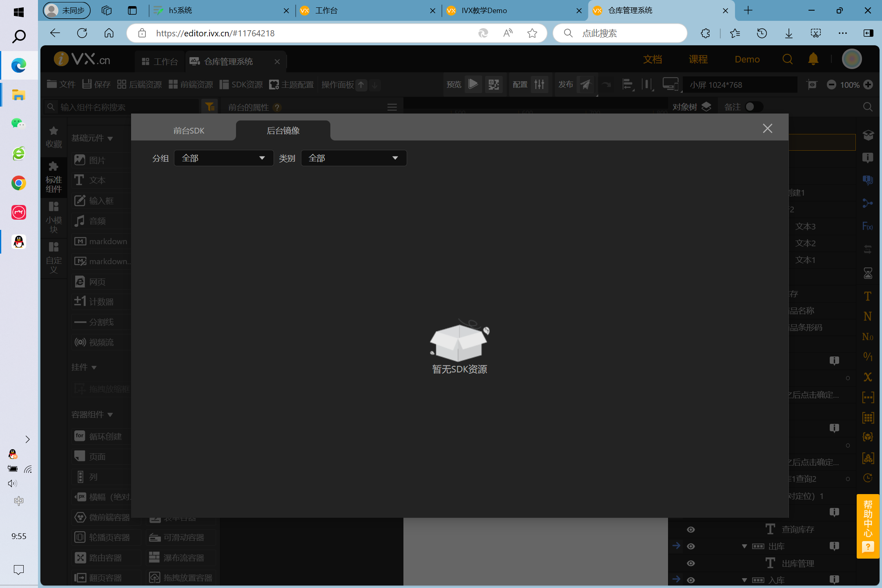This screenshot has height=588, width=882.
Task: Click the 保存 button
Action: pyautogui.click(x=96, y=84)
